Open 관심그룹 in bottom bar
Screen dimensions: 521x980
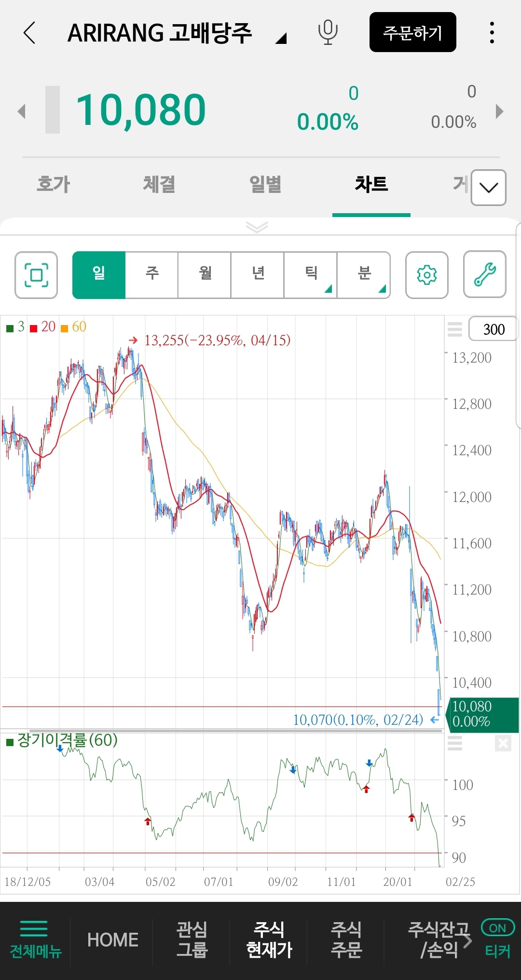[x=192, y=939]
